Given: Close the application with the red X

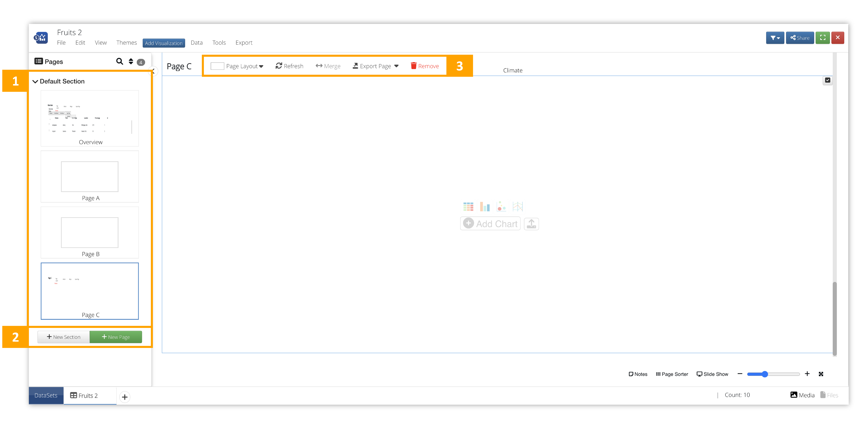Looking at the screenshot, I should click(838, 38).
